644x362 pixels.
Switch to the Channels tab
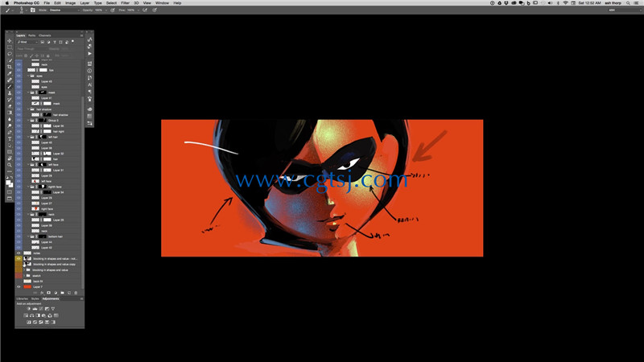coord(45,35)
